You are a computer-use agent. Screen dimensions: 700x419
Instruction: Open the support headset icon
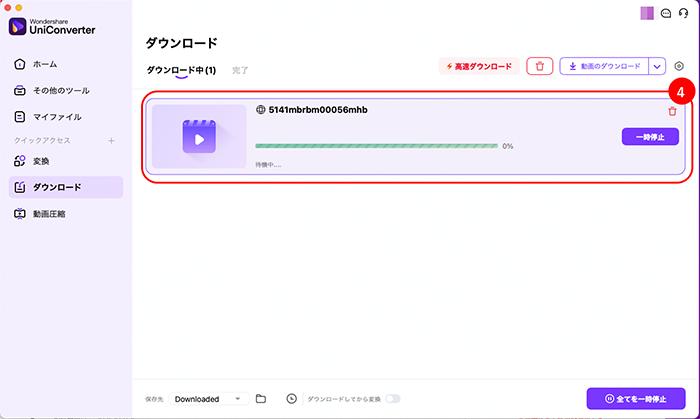(681, 12)
